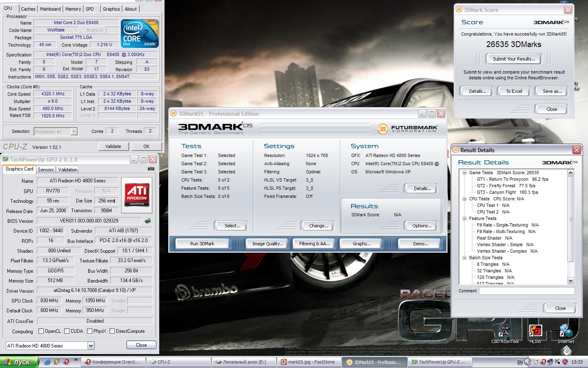588x368 pixels.
Task: Open the CoD RconTool desktop shortcut
Action: tap(505, 334)
